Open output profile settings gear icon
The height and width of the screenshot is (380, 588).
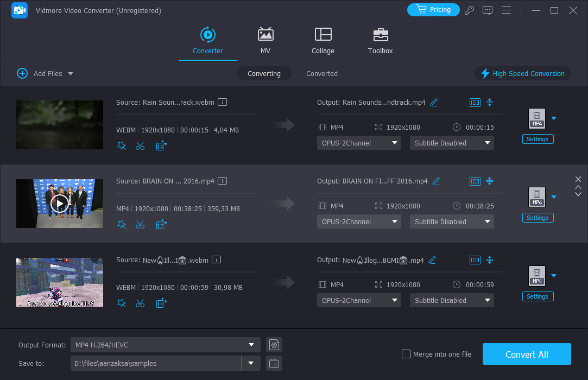(274, 345)
